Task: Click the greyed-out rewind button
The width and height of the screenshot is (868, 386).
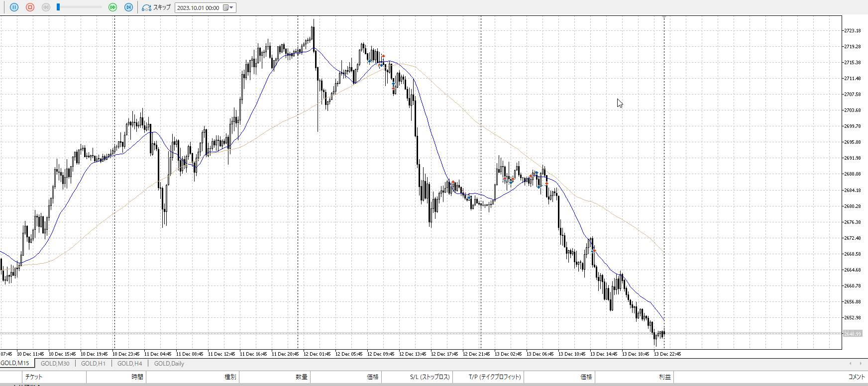Action: point(46,7)
